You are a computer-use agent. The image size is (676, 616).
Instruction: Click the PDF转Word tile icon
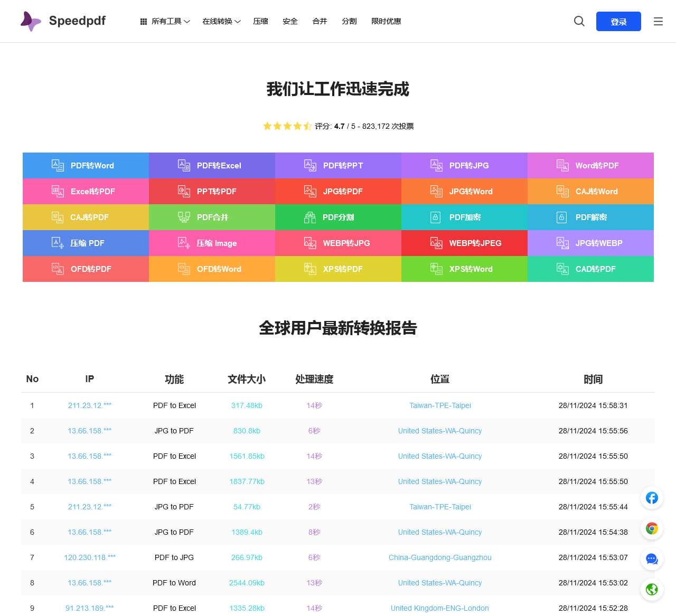pos(58,165)
